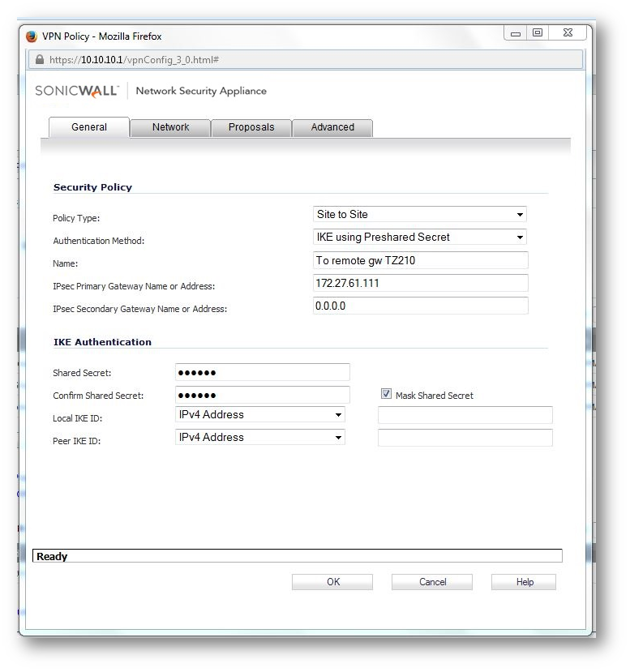Image resolution: width=630 pixels, height=672 pixels.
Task: Go to the Advanced tab
Action: pos(332,127)
